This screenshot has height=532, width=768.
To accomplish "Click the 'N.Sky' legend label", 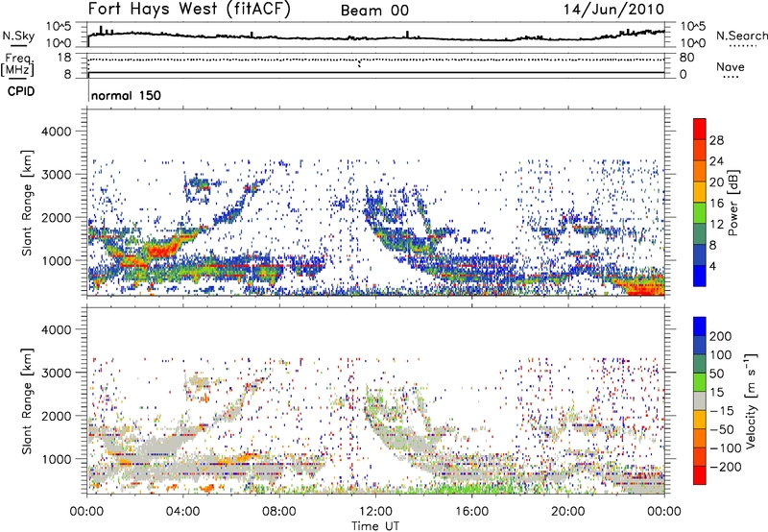I will point(18,36).
